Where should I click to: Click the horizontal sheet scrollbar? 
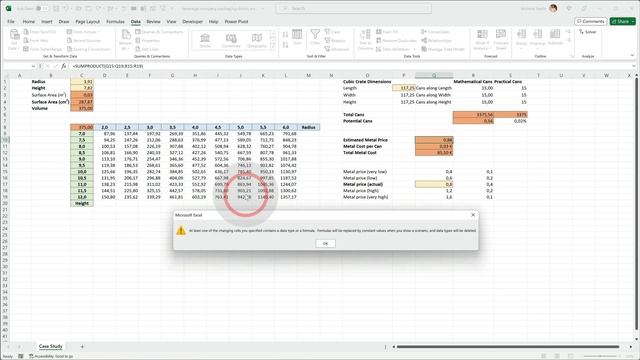(507, 347)
